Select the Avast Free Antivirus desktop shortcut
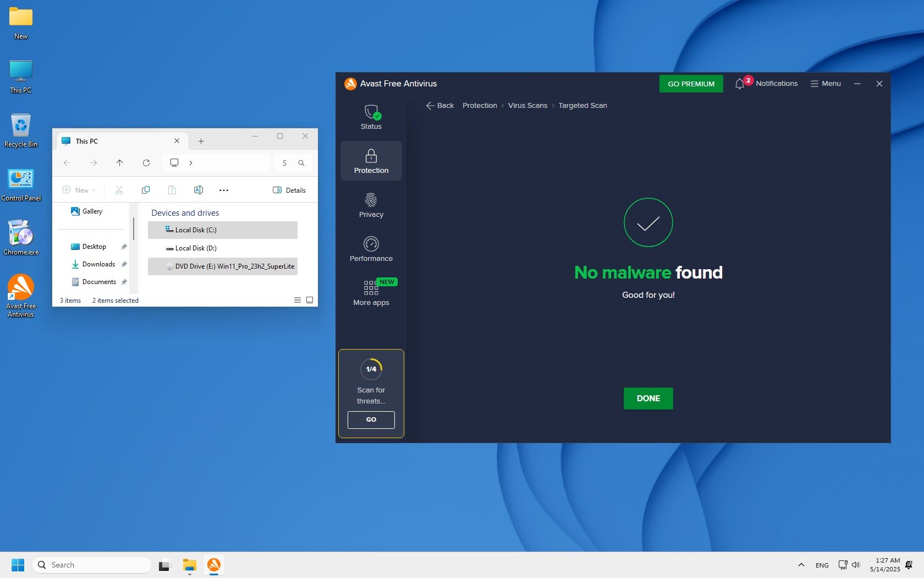Screen dimensions: 924x578 pos(21,296)
